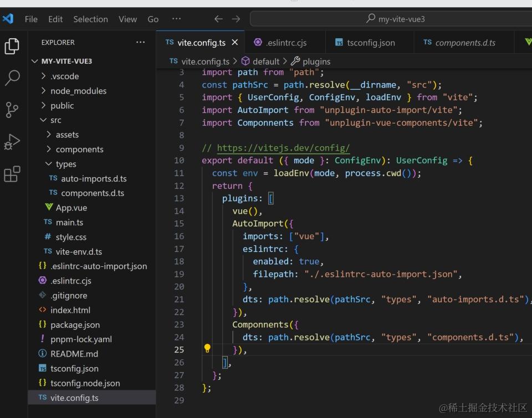Viewport: 532px width, 418px height.
Task: Click 'AutoImport({' on line 15
Action: (263, 224)
